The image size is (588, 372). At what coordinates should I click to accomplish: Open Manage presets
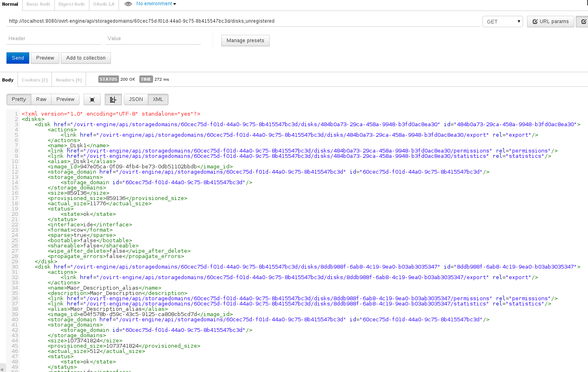tap(245, 41)
